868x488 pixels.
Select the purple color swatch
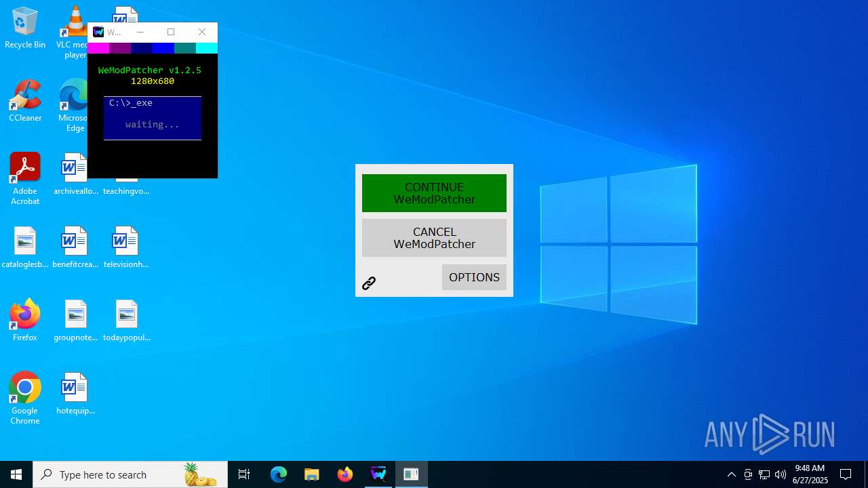pyautogui.click(x=120, y=48)
